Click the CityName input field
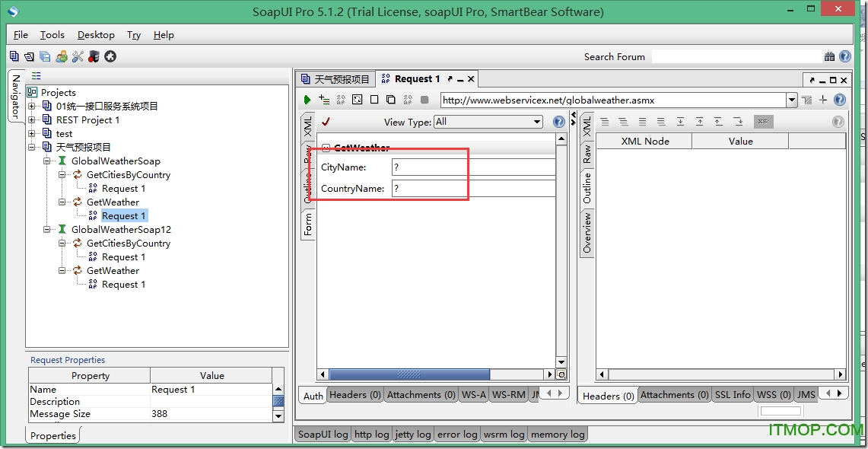 point(473,167)
